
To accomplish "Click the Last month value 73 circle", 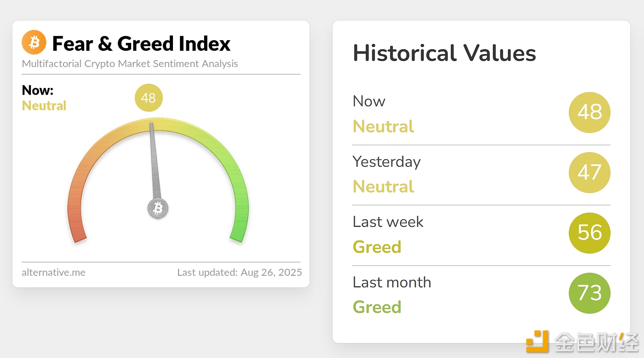I will (589, 293).
